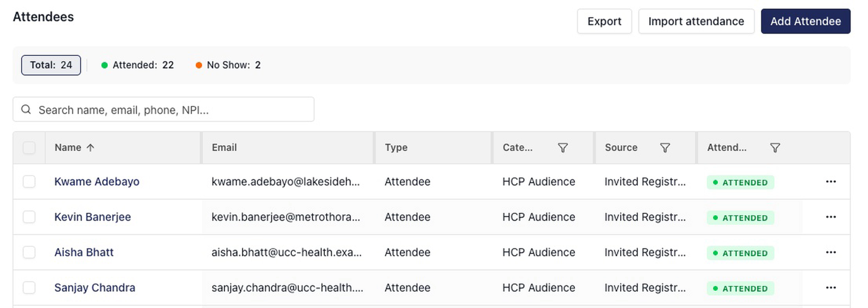Viewport: 868px width, 308px height.
Task: Show all attendees via Total: 24
Action: coord(51,65)
